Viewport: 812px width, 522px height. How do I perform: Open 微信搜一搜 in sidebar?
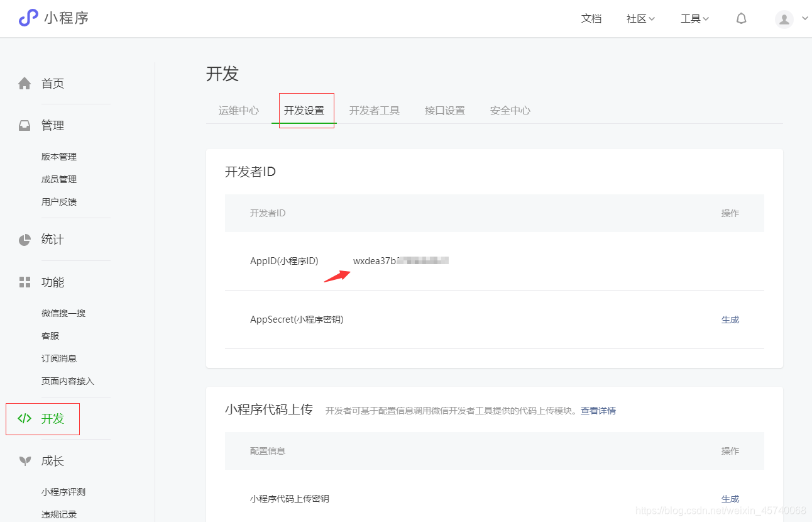click(63, 313)
